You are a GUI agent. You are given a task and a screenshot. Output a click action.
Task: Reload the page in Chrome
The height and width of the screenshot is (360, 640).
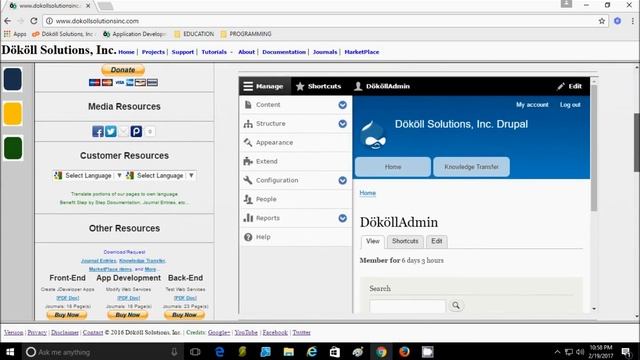(x=34, y=21)
